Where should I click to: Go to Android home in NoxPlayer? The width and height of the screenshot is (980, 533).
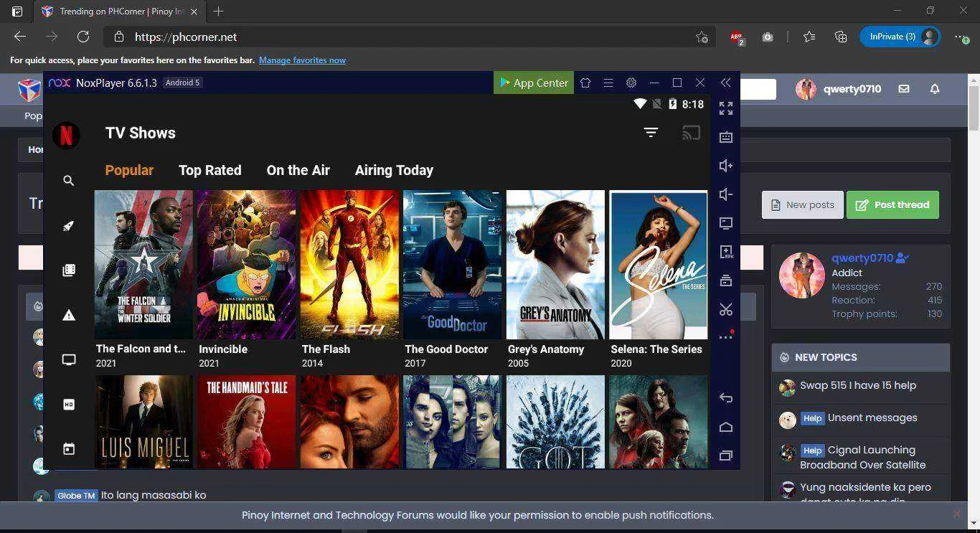point(726,427)
